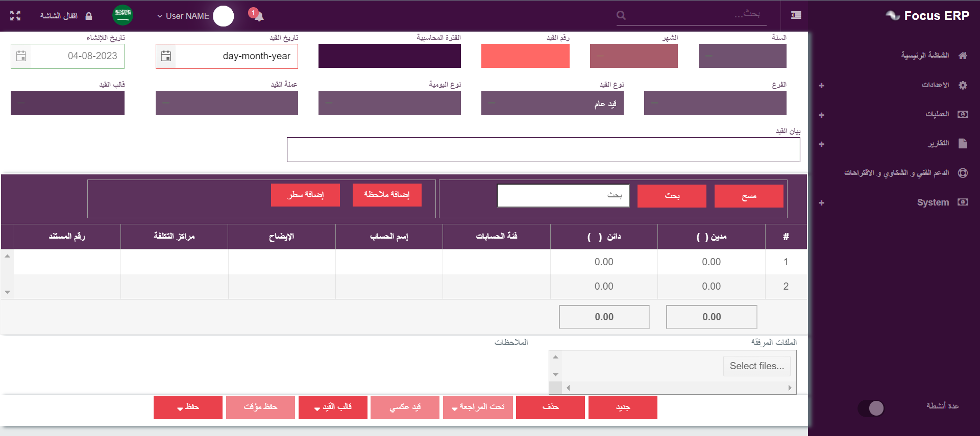980x436 pixels.
Task: Open the notifications bell icon
Action: (x=258, y=16)
